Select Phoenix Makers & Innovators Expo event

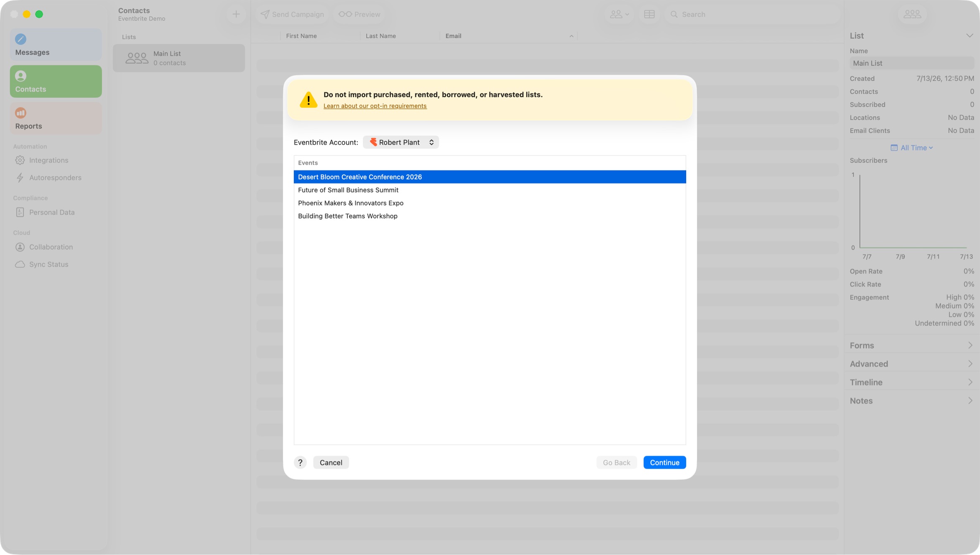490,203
